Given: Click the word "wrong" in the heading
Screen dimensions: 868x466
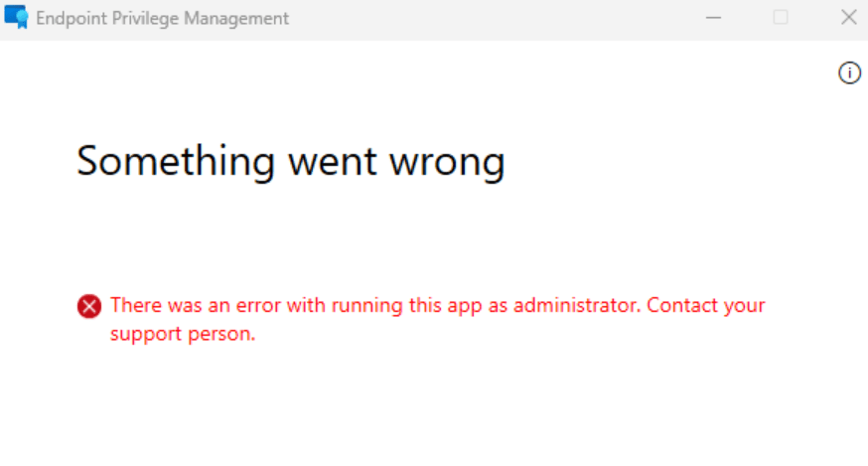Looking at the screenshot, I should (452, 160).
